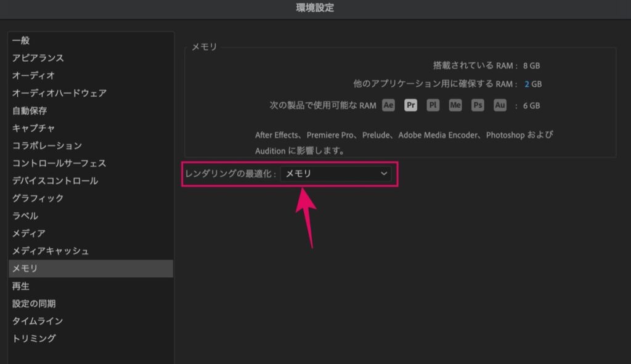Open the レンダリングの最適化 dropdown
Viewport: 631px width, 364px height.
[x=336, y=174]
